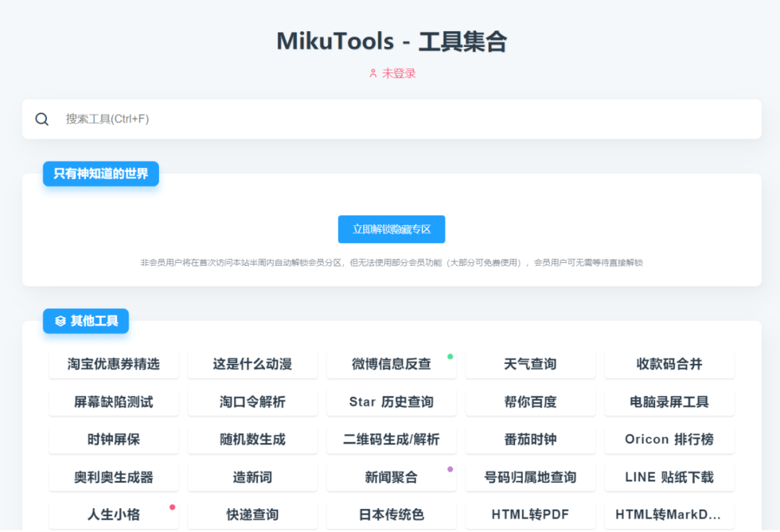Click the red dot on 人生小格

click(x=172, y=505)
